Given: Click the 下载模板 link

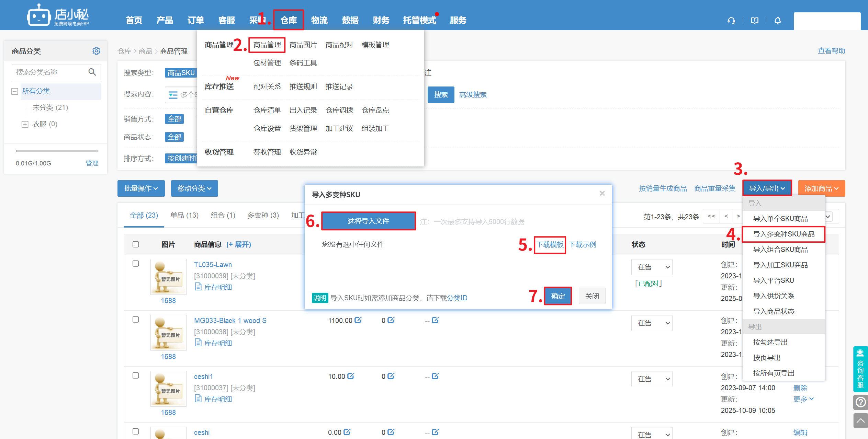Looking at the screenshot, I should point(550,245).
